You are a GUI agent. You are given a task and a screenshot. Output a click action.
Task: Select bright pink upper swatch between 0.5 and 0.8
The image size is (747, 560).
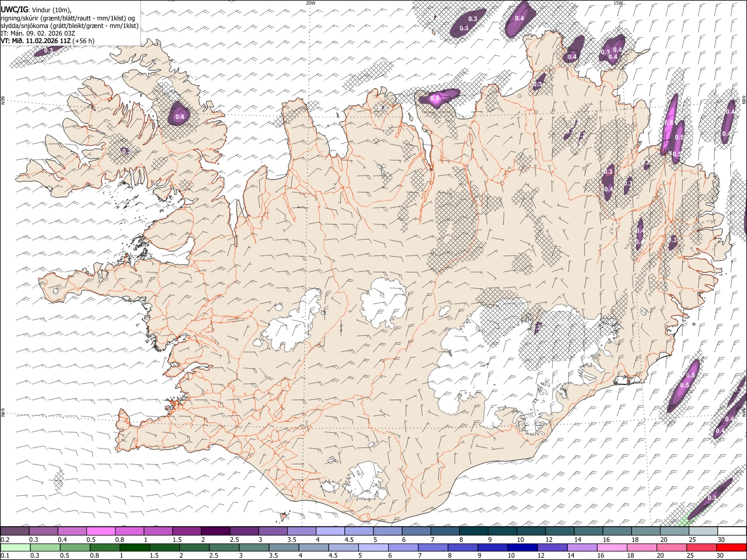coord(100,531)
